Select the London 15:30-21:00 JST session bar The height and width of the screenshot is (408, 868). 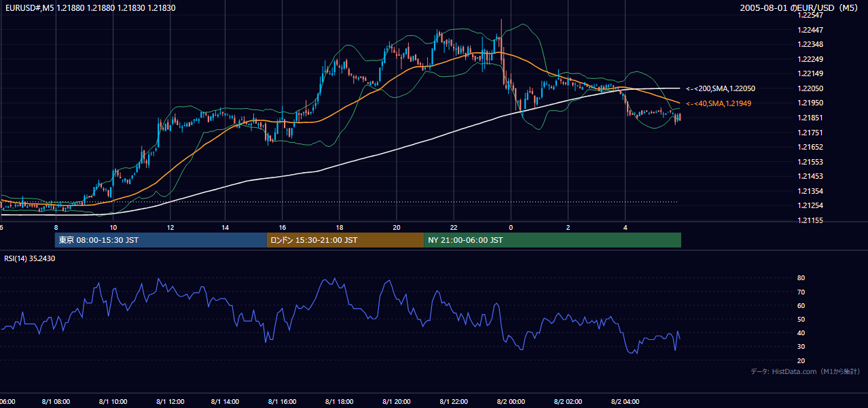pos(345,240)
